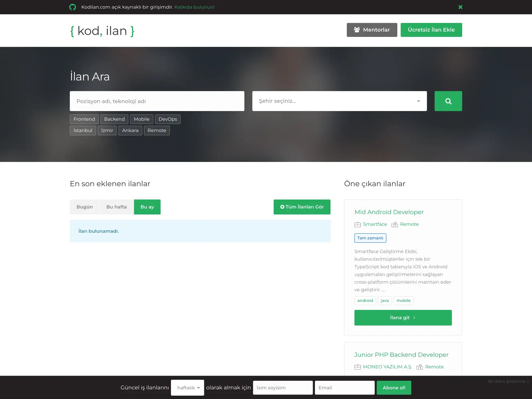Select the DevOps tag filter

[168, 119]
